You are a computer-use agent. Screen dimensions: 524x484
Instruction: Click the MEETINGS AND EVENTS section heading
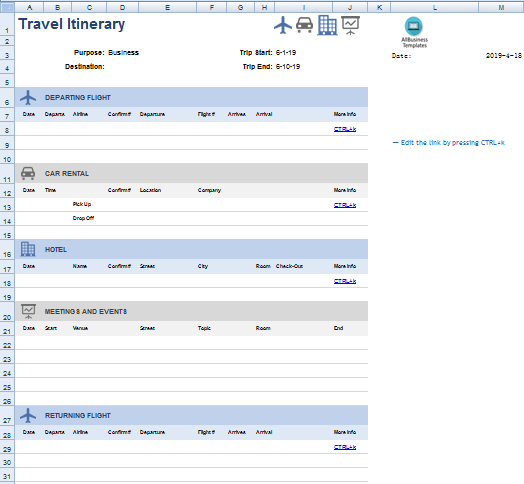tap(86, 312)
